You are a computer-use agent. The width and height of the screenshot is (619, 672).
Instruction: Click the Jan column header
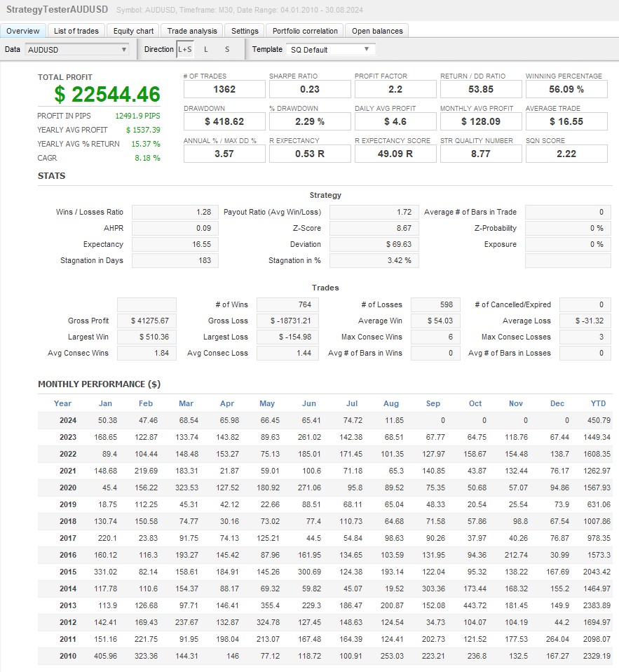pyautogui.click(x=105, y=403)
